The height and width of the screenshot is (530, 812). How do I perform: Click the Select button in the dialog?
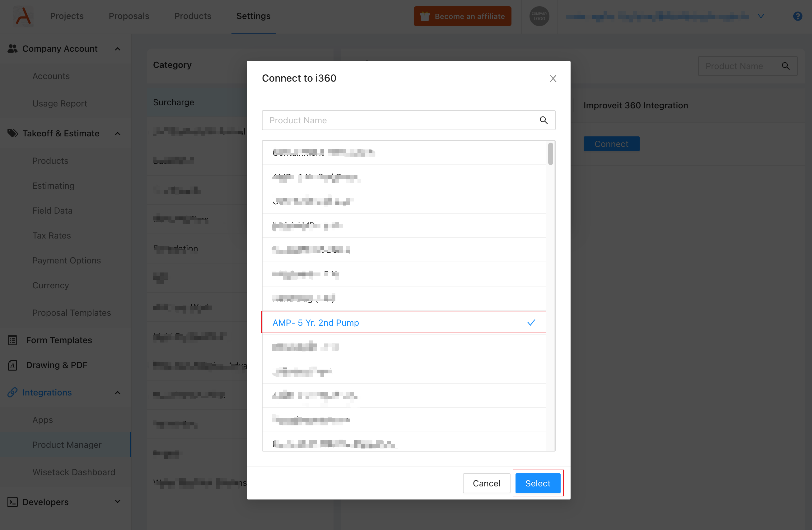[x=538, y=483]
